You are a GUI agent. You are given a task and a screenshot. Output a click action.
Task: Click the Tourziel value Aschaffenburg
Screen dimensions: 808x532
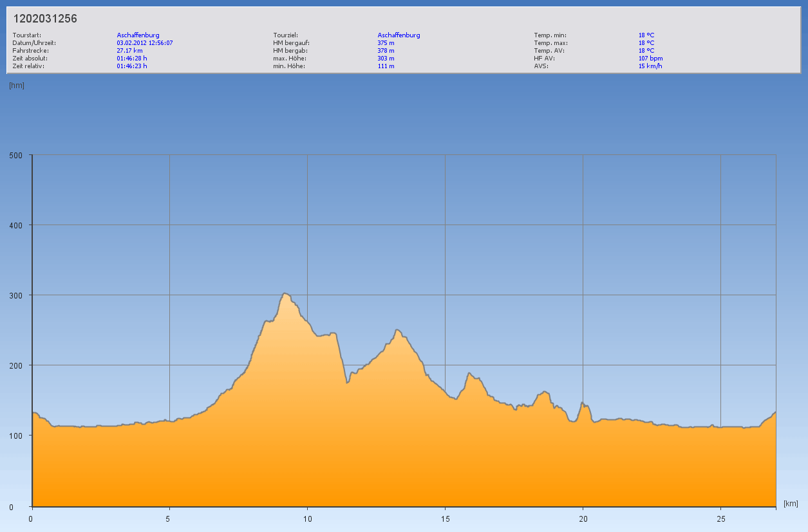[x=399, y=35]
